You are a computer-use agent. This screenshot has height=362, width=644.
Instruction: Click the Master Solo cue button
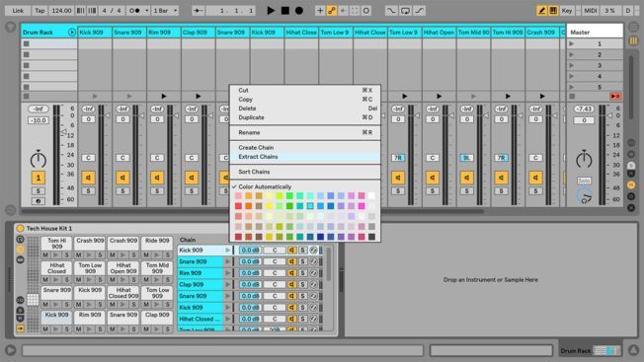tap(584, 181)
